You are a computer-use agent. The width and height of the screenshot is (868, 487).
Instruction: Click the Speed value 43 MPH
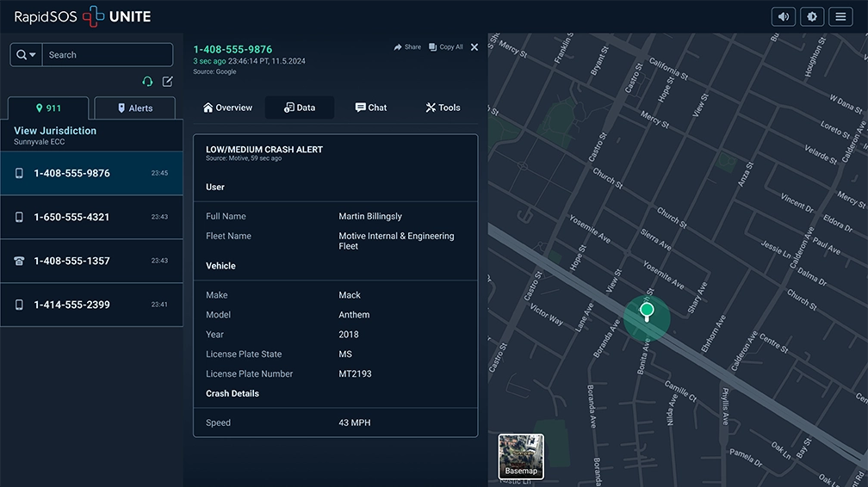[x=355, y=422]
